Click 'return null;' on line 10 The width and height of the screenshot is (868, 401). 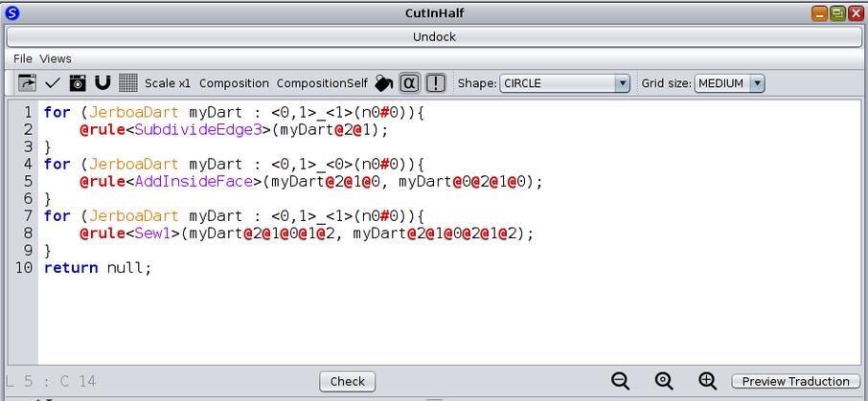(98, 268)
